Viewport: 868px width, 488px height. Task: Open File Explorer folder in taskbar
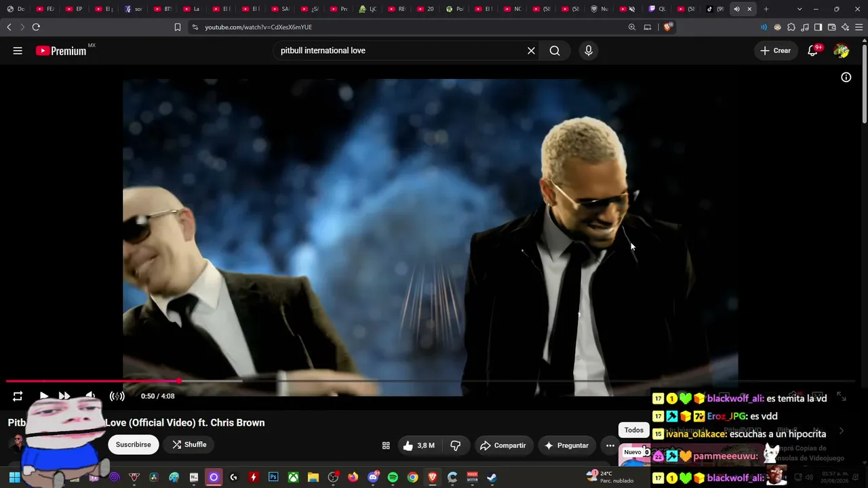click(313, 478)
